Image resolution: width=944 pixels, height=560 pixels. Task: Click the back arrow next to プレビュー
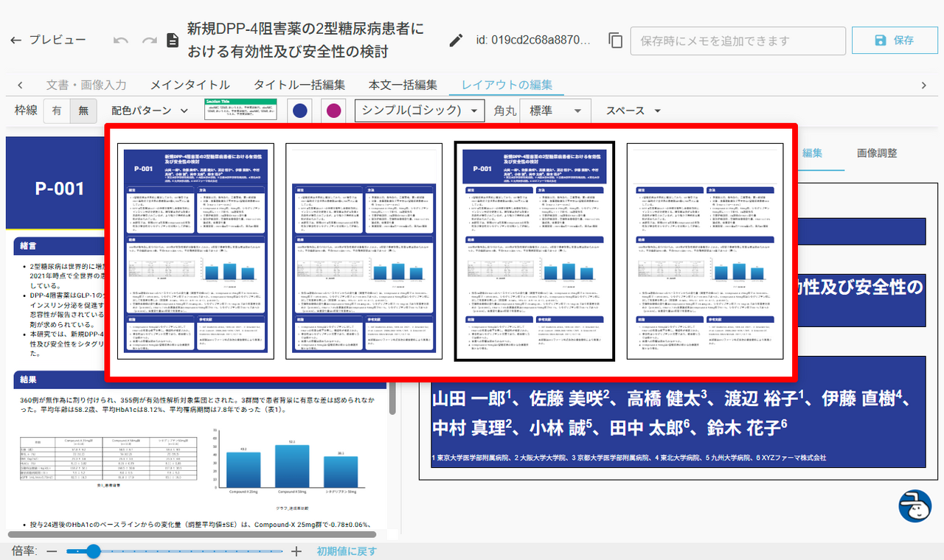coord(15,41)
